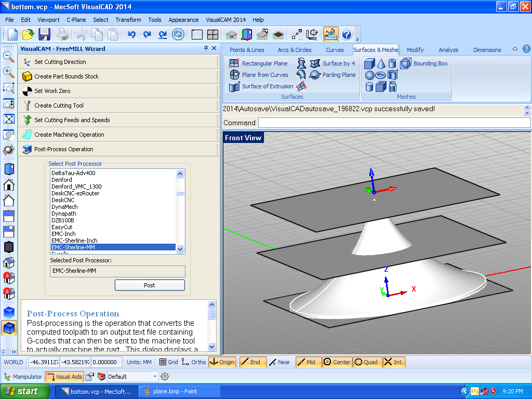Click the Post button
This screenshot has height=399, width=532.
pyautogui.click(x=150, y=285)
